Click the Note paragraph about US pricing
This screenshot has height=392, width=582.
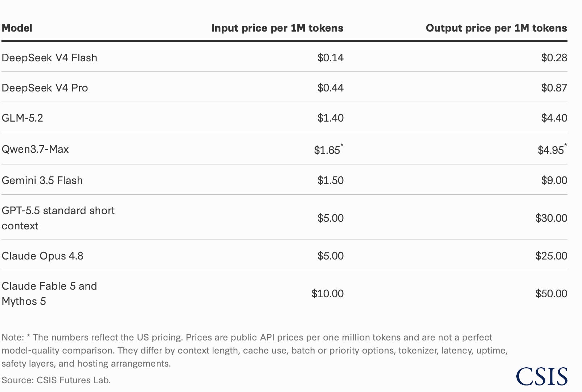point(255,350)
